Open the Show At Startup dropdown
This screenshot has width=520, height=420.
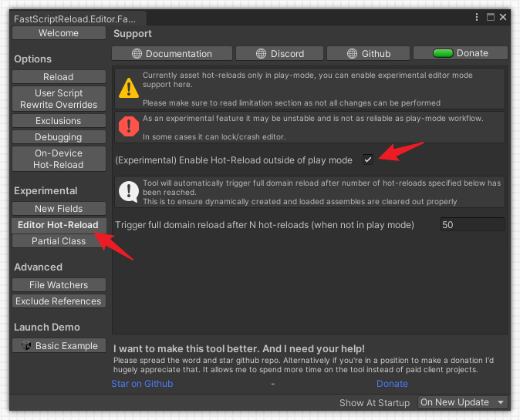(x=463, y=402)
